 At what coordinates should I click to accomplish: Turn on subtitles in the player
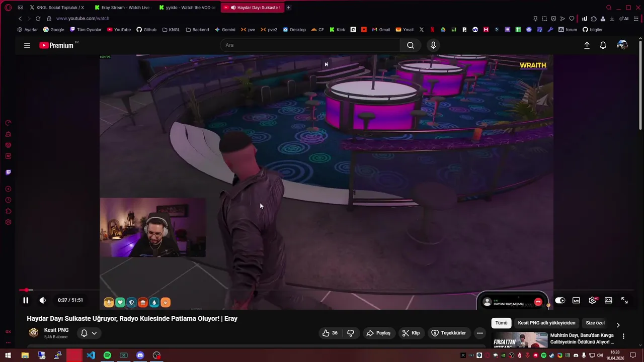pos(576,300)
